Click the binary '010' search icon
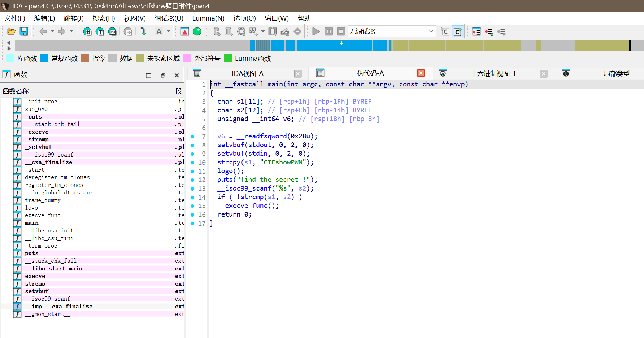 coord(113,32)
